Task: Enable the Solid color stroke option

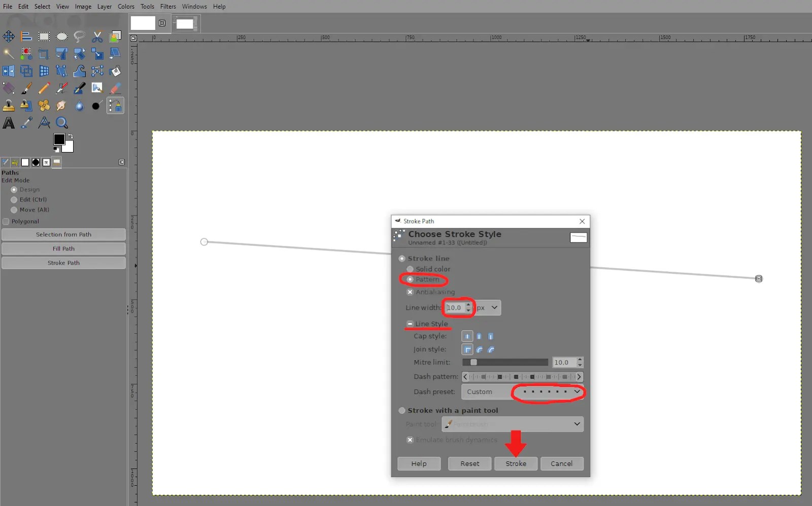Action: coord(410,269)
